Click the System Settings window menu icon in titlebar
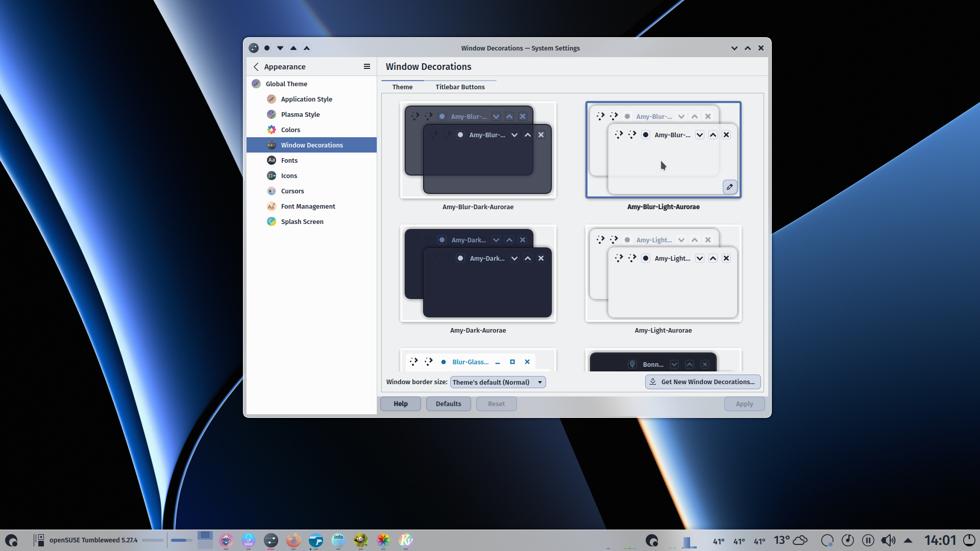 click(254, 48)
